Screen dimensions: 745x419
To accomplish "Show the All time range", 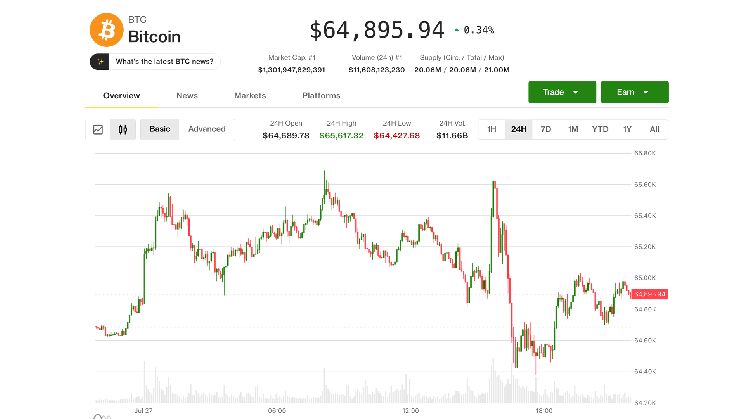I will [x=654, y=129].
